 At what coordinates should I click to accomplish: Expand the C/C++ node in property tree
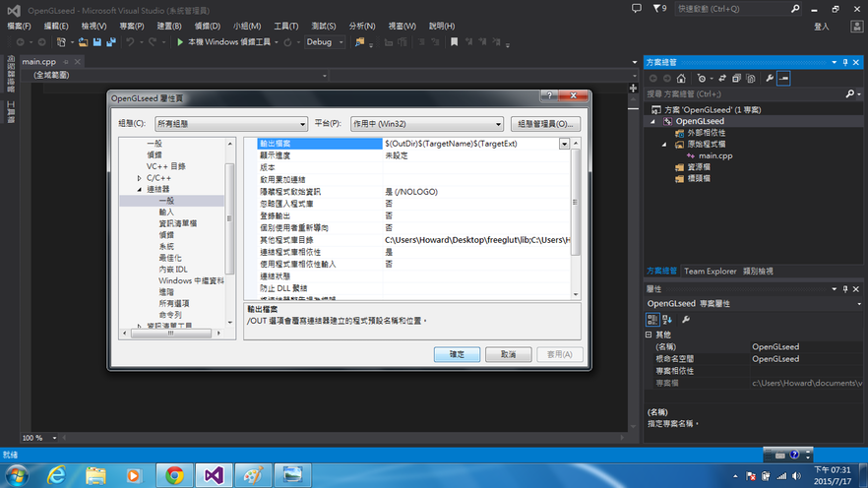coord(139,178)
